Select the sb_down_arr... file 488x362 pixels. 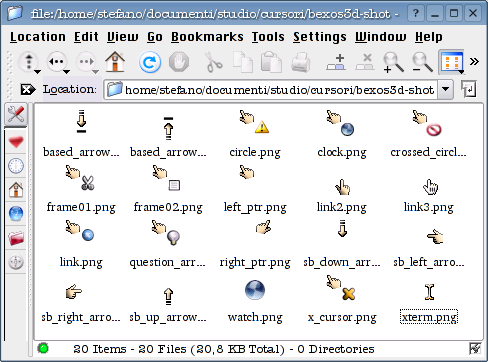coord(342,244)
